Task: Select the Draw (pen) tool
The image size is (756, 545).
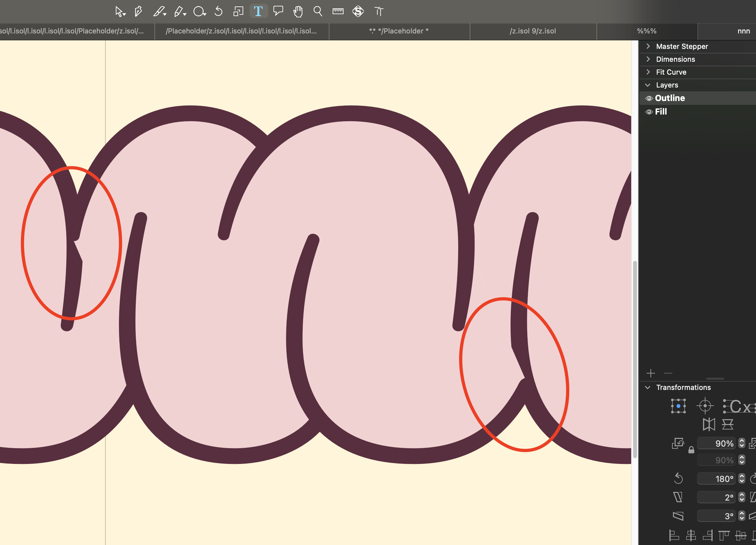Action: (x=138, y=12)
